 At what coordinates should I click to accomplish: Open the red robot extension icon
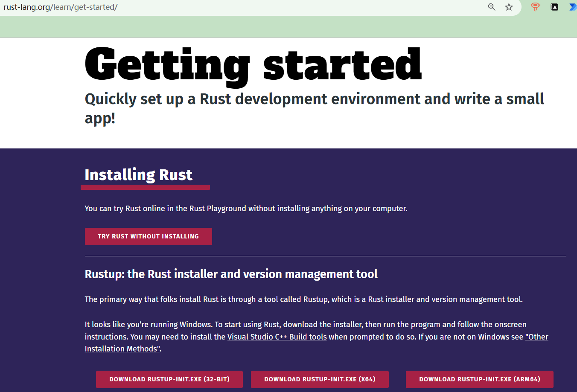535,7
